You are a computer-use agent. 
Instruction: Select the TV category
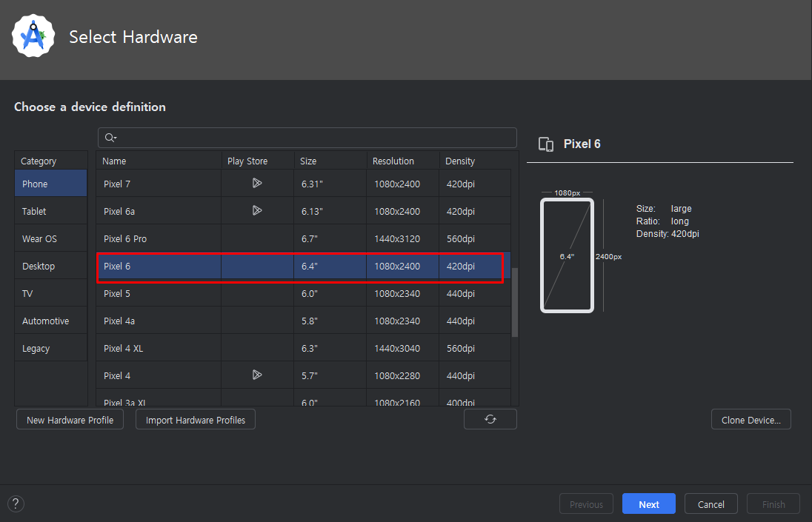pos(50,293)
